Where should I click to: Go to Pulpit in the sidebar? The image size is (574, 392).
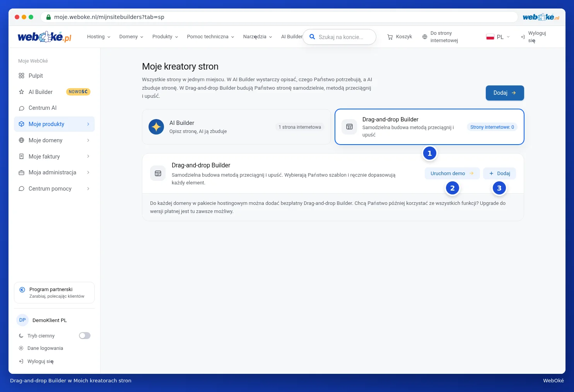pyautogui.click(x=54, y=76)
